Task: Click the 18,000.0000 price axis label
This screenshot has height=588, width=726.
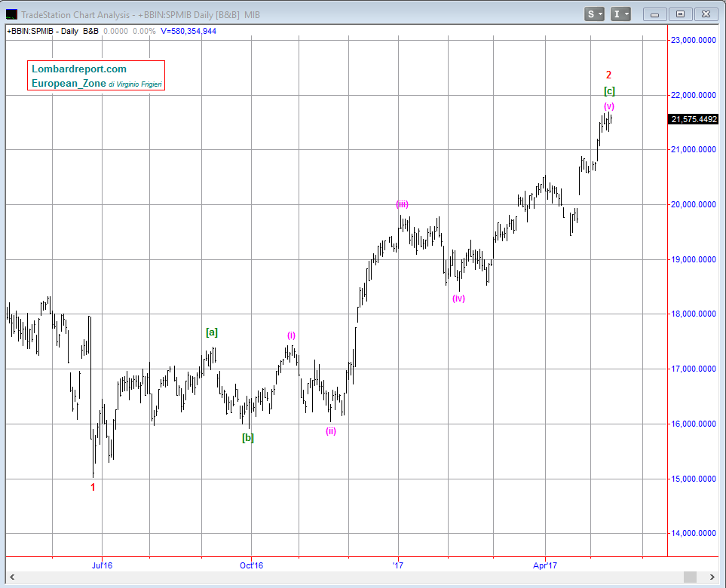Action: pos(693,314)
